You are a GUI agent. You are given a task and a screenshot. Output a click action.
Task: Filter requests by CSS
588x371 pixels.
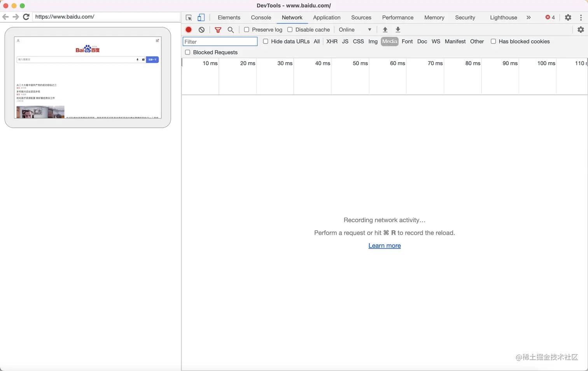click(x=358, y=42)
